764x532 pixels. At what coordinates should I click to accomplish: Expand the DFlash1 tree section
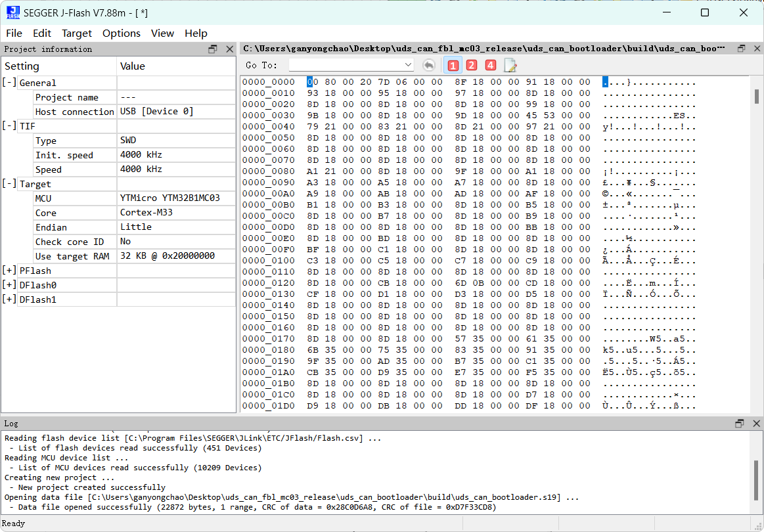(9, 299)
